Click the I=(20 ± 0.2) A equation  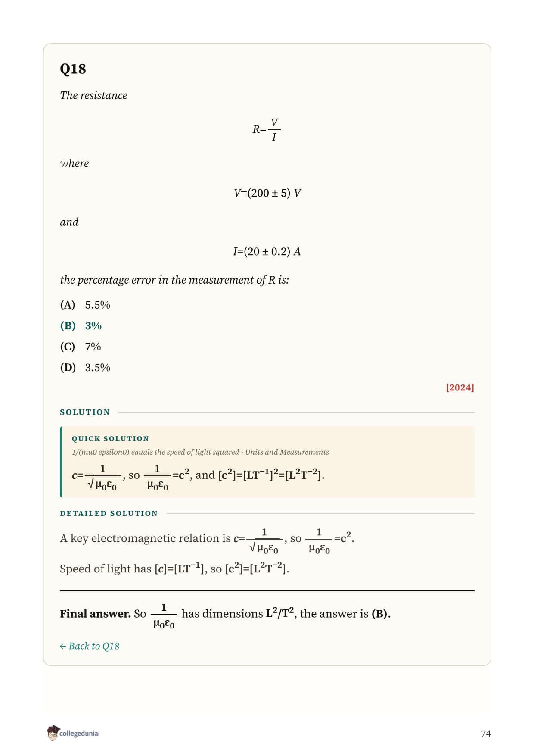[x=267, y=251]
